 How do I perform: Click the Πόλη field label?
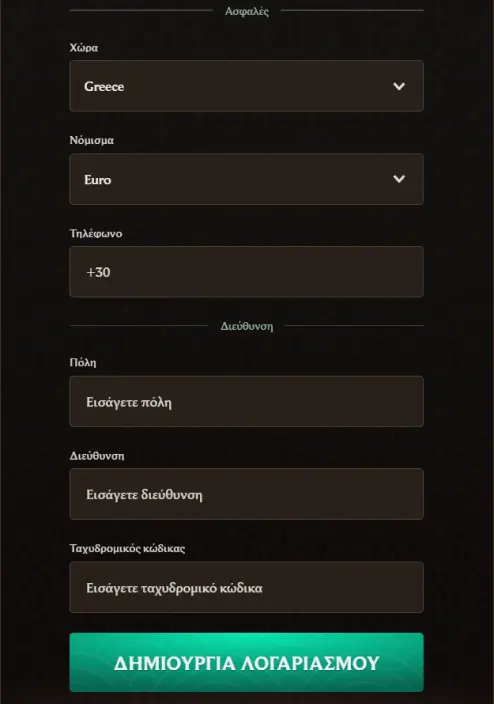(83, 363)
